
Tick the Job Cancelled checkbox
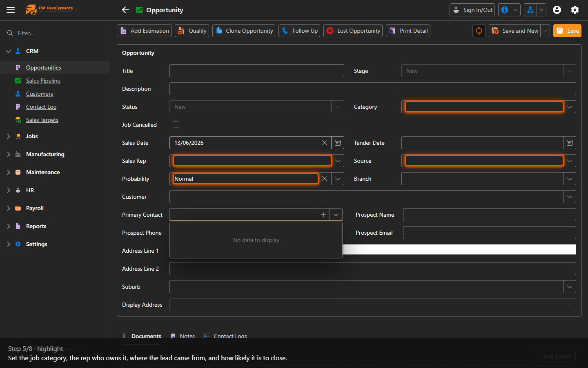pyautogui.click(x=176, y=125)
